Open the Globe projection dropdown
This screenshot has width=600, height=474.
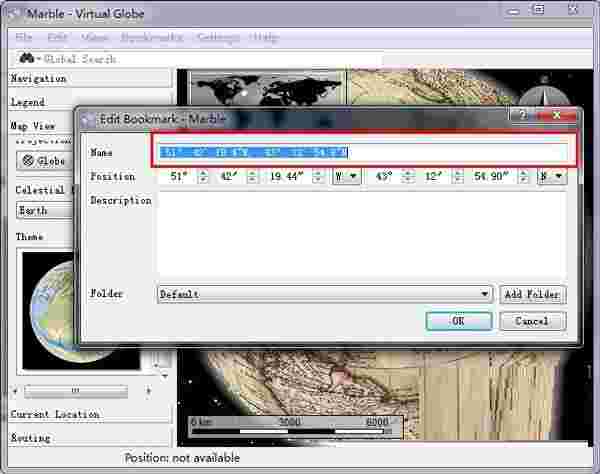pyautogui.click(x=44, y=161)
